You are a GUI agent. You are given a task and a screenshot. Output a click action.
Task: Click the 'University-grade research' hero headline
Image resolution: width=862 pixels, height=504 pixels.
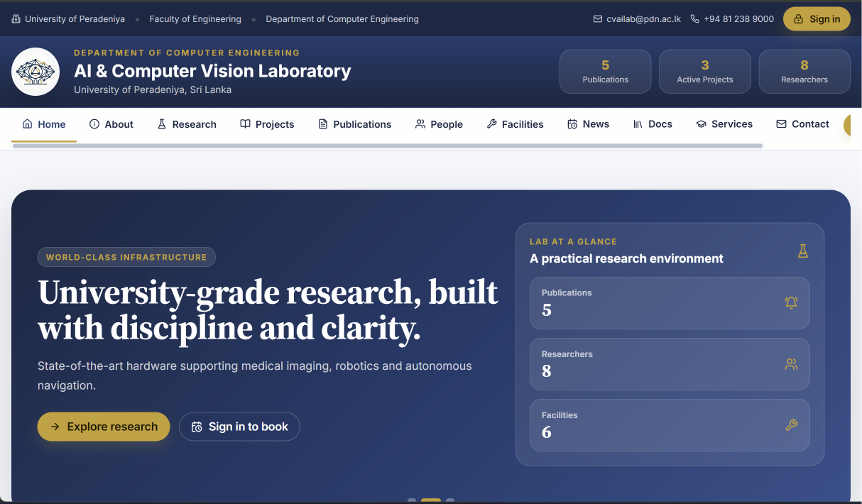pos(268,310)
